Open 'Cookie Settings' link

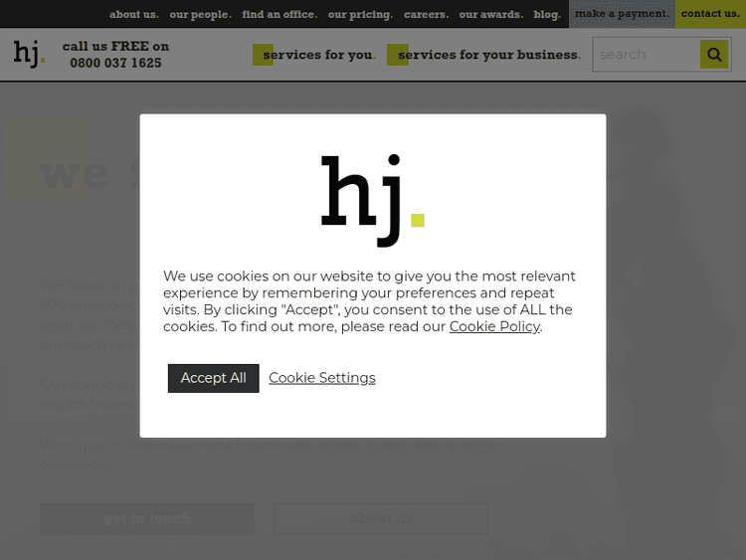coord(322,378)
